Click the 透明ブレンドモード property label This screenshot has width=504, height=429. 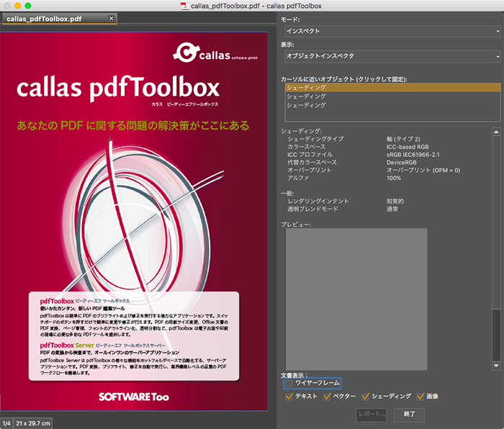[312, 209]
